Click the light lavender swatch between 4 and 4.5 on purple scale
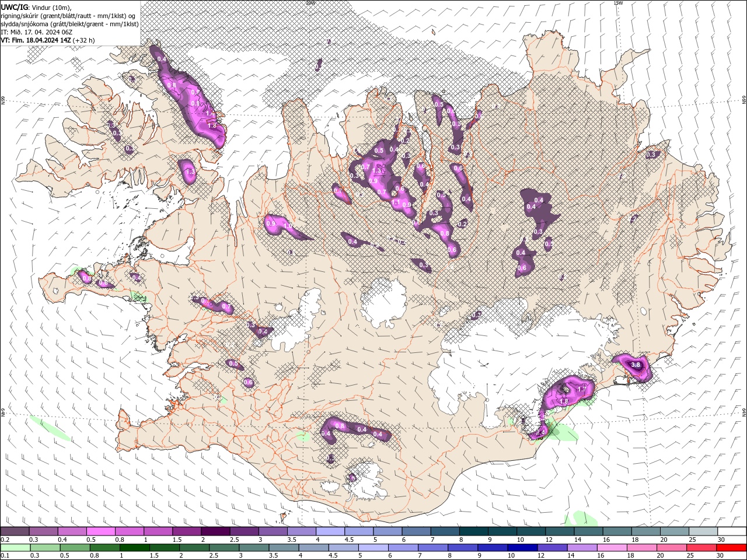Viewport: 747px width, 560px height. click(x=329, y=531)
